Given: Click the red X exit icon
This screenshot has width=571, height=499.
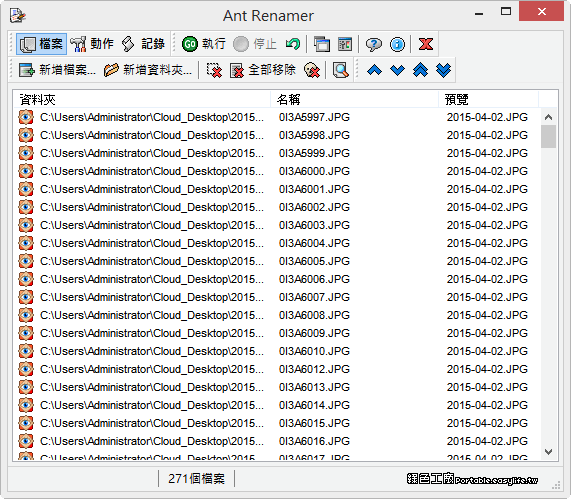Looking at the screenshot, I should 425,44.
